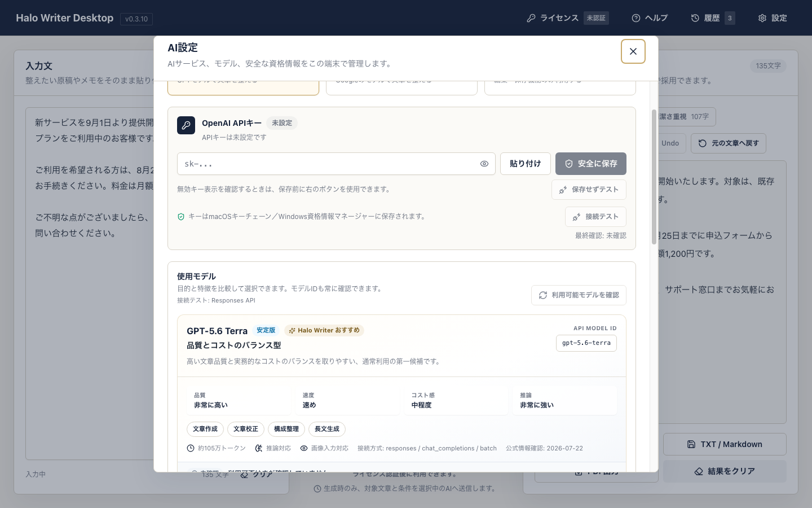Open the ヘルプ menu in header
Image resolution: width=812 pixels, height=508 pixels.
click(x=650, y=18)
